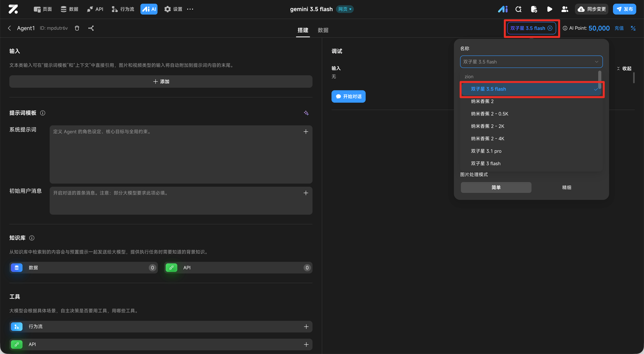Image resolution: width=644 pixels, height=354 pixels.
Task: Select 纳米香蕉 2 - 4K option
Action: (531, 139)
